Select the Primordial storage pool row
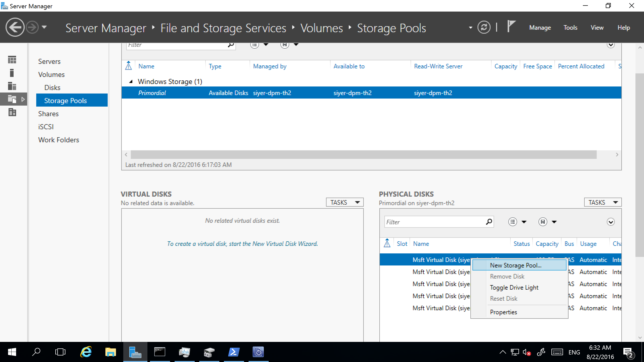 [153, 93]
